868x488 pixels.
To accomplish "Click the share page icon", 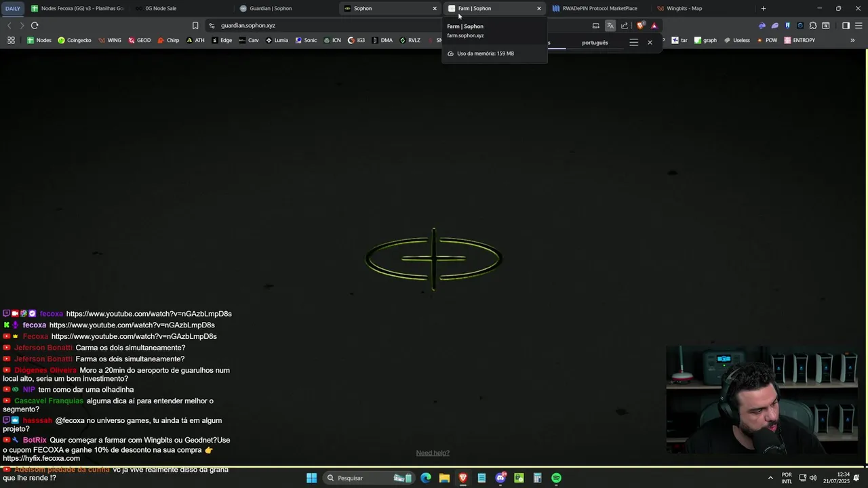I will point(625,26).
